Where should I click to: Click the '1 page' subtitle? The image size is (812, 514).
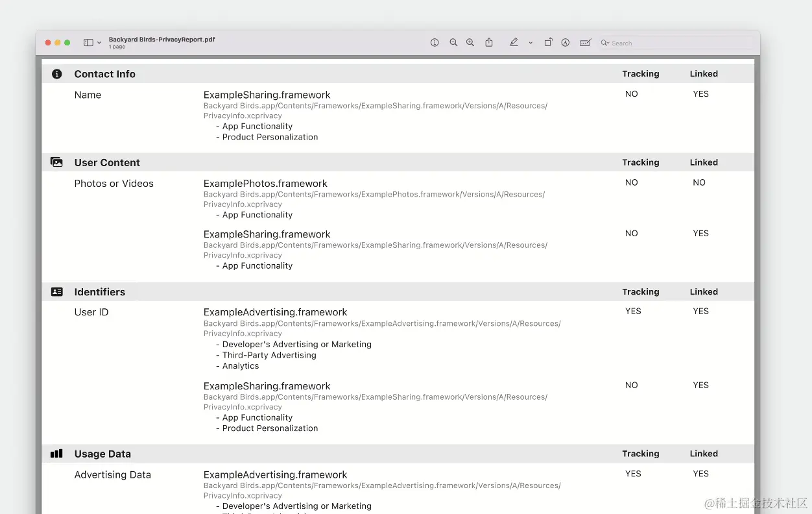point(117,47)
